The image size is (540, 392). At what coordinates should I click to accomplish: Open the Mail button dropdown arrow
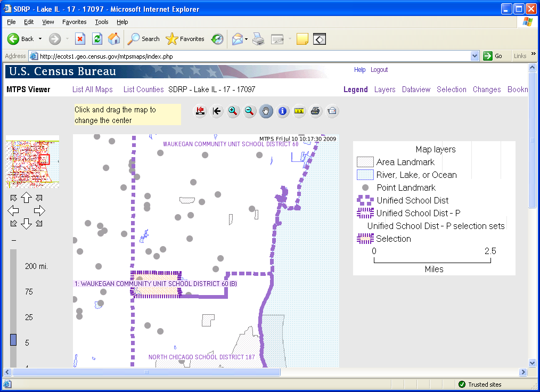(247, 39)
